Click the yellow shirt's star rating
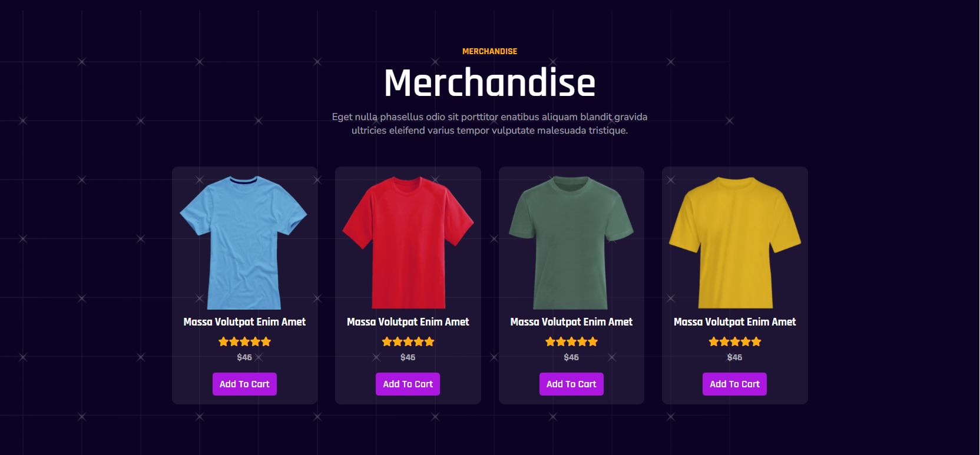 coord(734,341)
